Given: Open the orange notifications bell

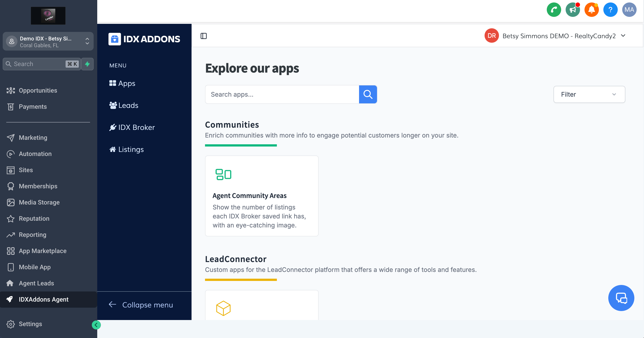Looking at the screenshot, I should point(591,10).
